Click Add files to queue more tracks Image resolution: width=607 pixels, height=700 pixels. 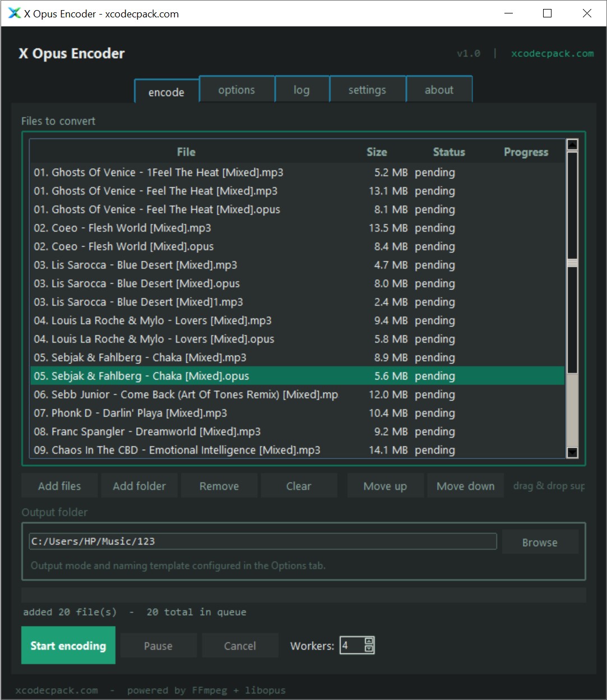click(59, 486)
